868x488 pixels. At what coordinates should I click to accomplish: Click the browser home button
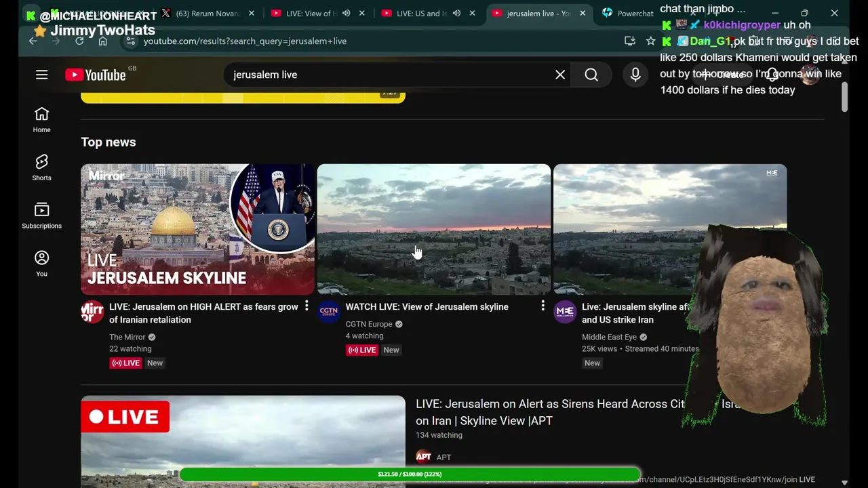pos(102,41)
